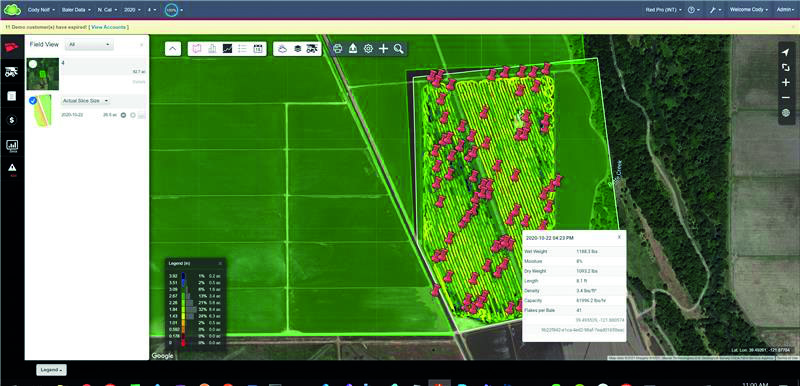The width and height of the screenshot is (800, 386).
Task: Collapse toolbar with the up chevron
Action: click(x=173, y=48)
